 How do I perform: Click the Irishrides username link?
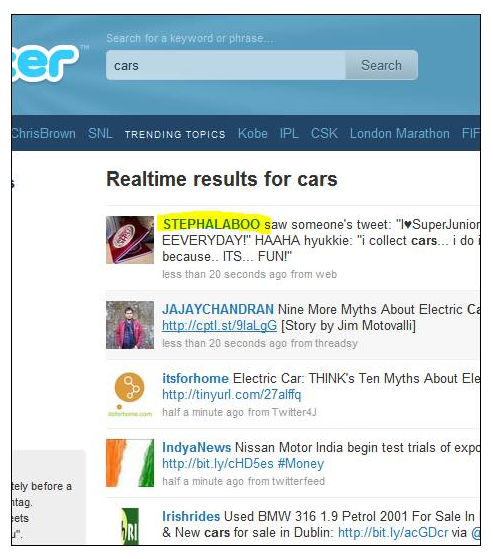191,516
